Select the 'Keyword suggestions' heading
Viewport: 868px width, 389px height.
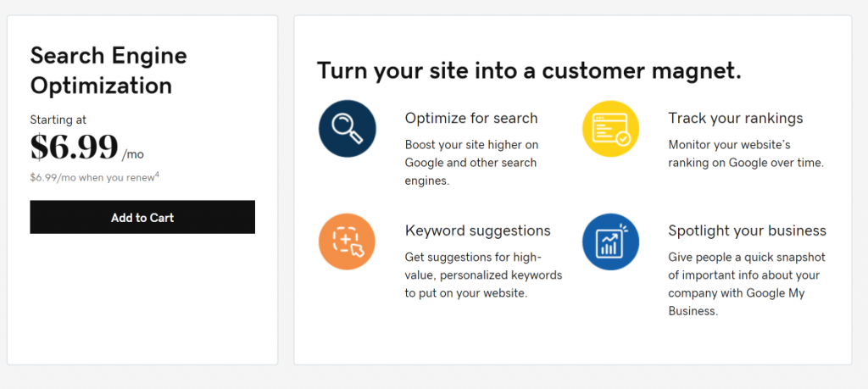477,231
